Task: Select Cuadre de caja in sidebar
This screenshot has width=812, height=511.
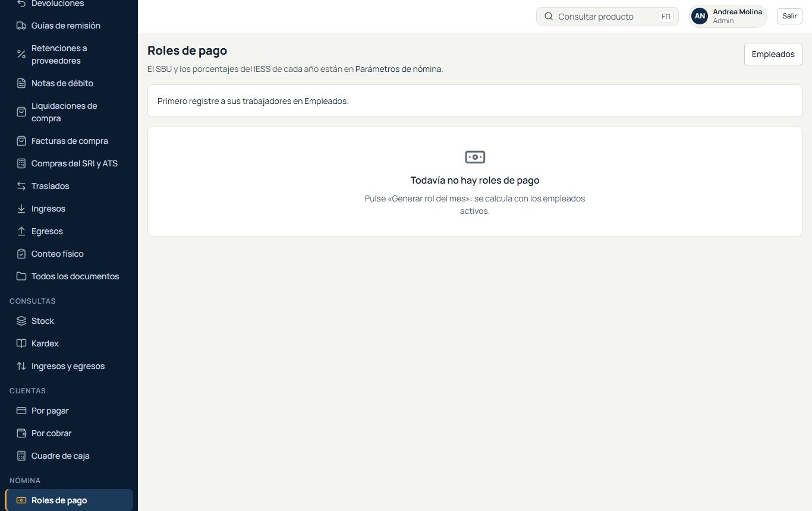Action: click(69, 456)
